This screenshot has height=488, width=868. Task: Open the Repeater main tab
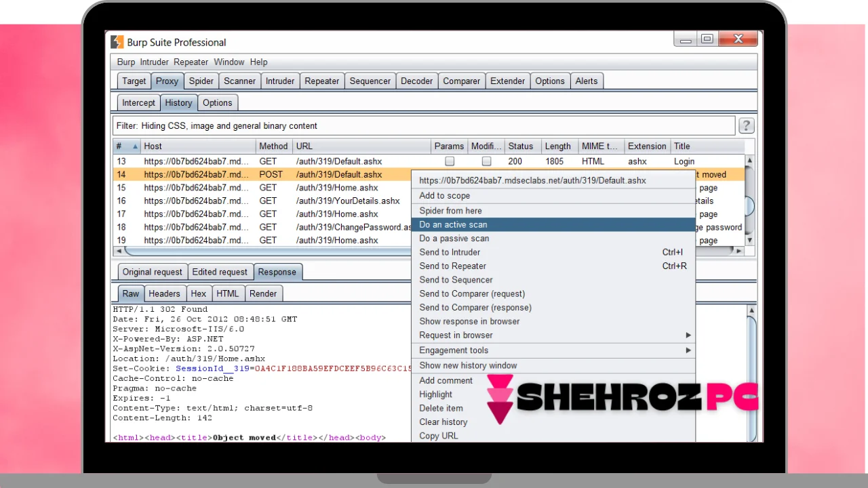[x=322, y=81]
